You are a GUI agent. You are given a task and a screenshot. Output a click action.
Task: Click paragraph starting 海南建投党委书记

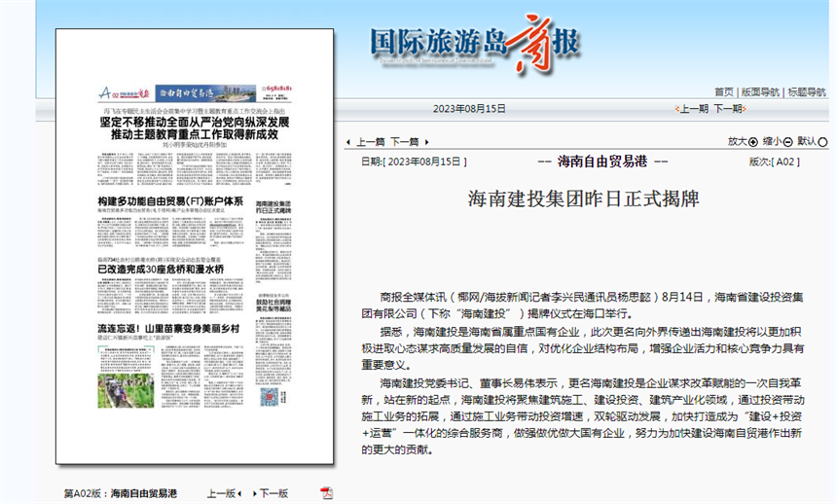582,415
